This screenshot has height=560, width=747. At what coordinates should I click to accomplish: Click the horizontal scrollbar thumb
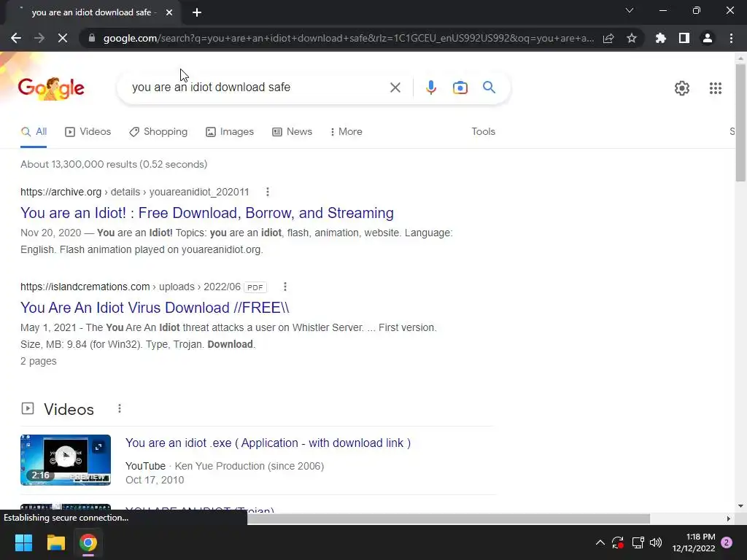[449, 518]
